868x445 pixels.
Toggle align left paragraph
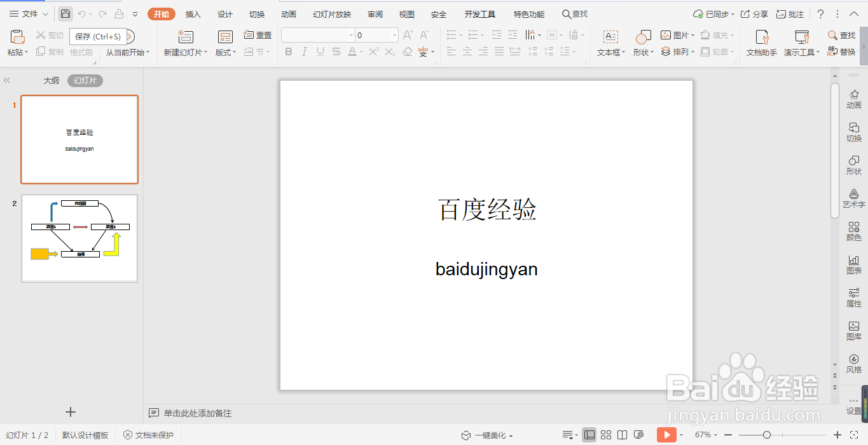[x=451, y=51]
